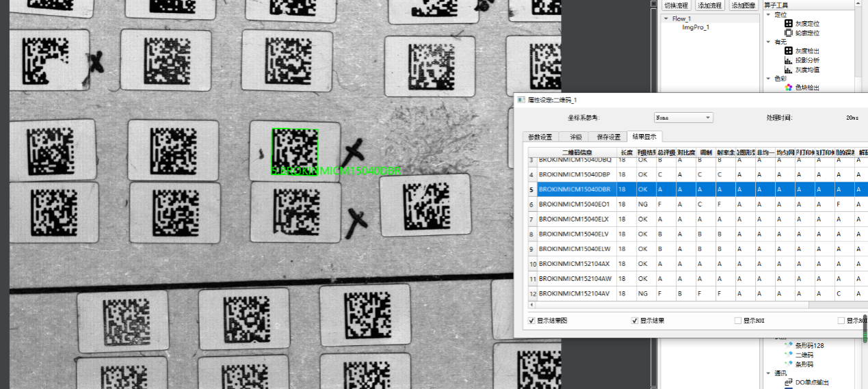Select the DO单点输出 icon
The width and height of the screenshot is (868, 389).
click(x=789, y=382)
